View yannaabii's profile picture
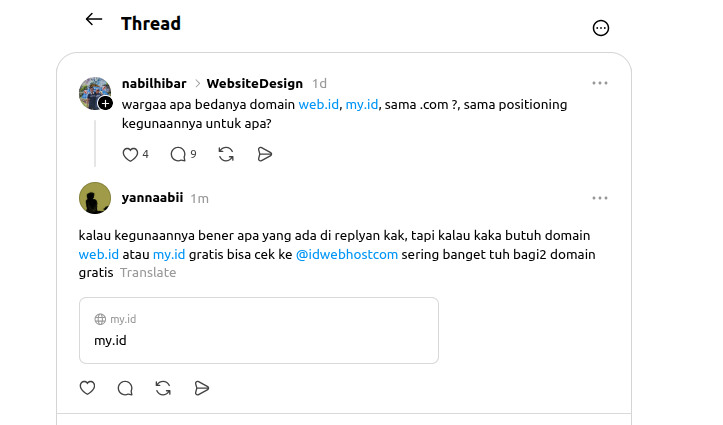 click(x=95, y=198)
